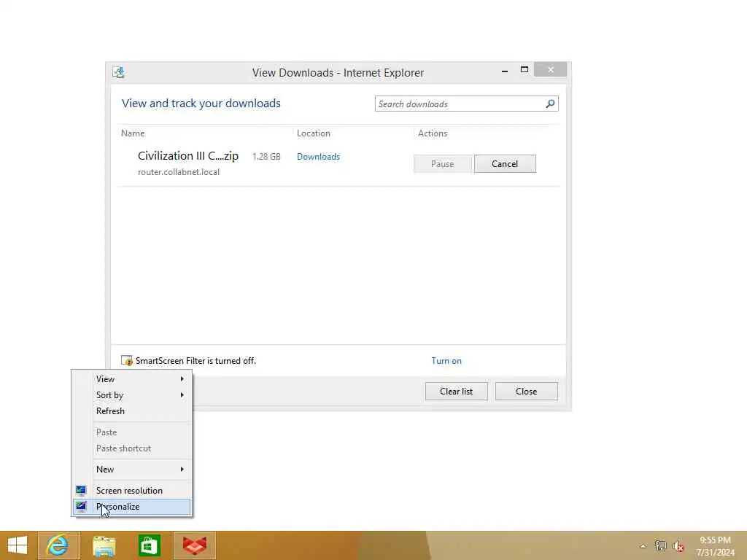Minimize the View Downloads window
The width and height of the screenshot is (747, 560).
click(505, 71)
